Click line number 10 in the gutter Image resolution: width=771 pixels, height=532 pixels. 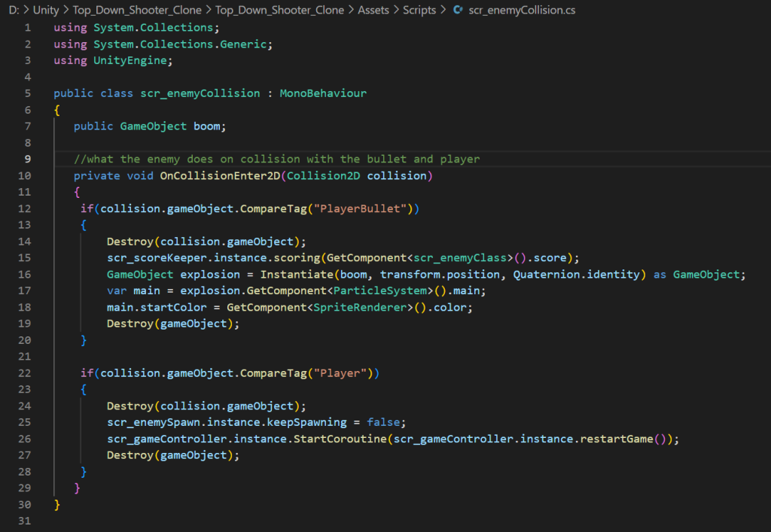click(x=25, y=176)
